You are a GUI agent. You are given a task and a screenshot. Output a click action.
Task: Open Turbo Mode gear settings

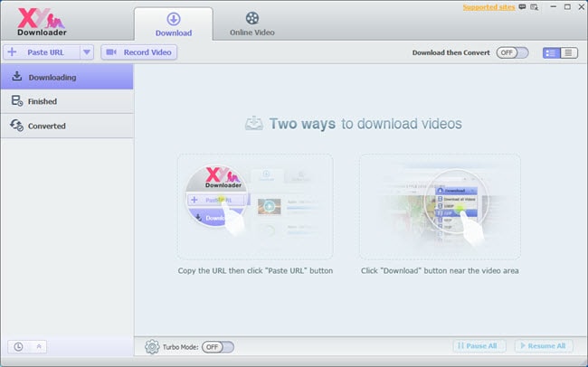152,346
